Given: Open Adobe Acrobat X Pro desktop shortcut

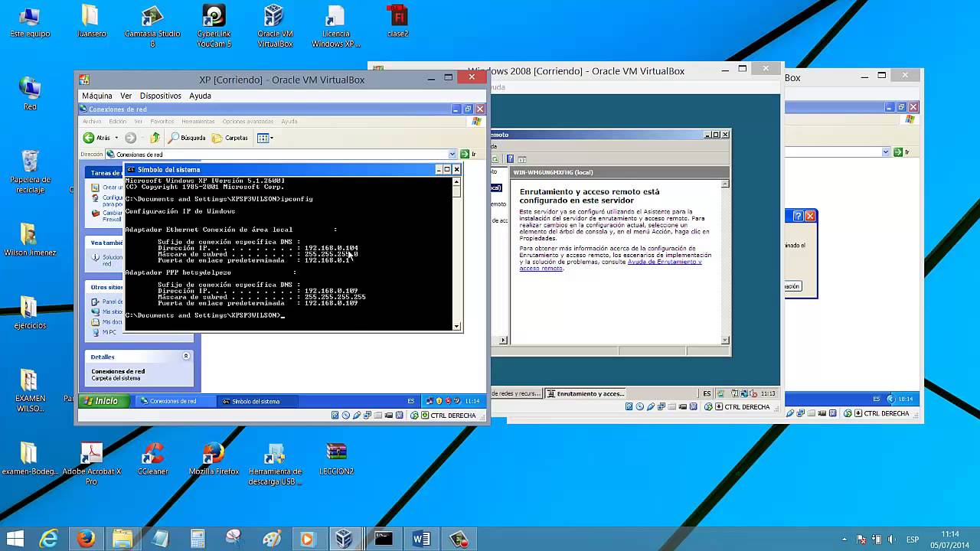Looking at the screenshot, I should [92, 463].
